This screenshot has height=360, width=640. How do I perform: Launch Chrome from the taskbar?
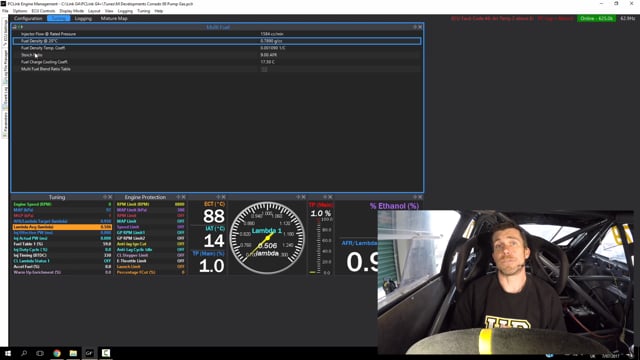(x=57, y=353)
